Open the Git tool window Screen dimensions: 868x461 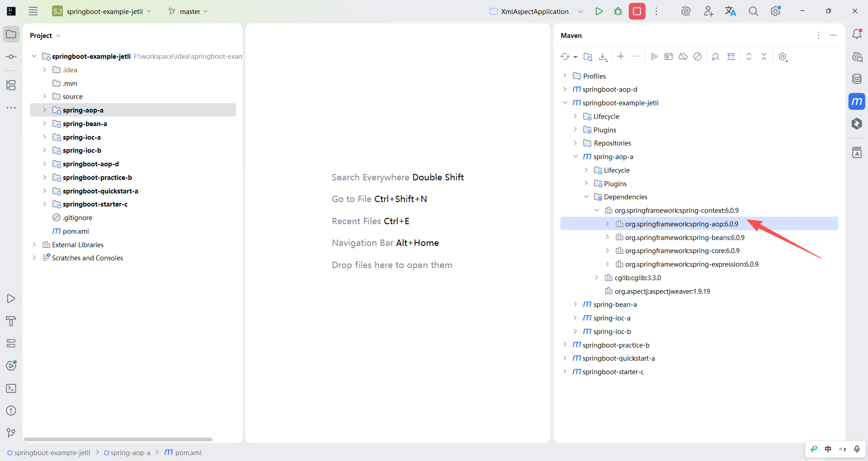coord(11,433)
